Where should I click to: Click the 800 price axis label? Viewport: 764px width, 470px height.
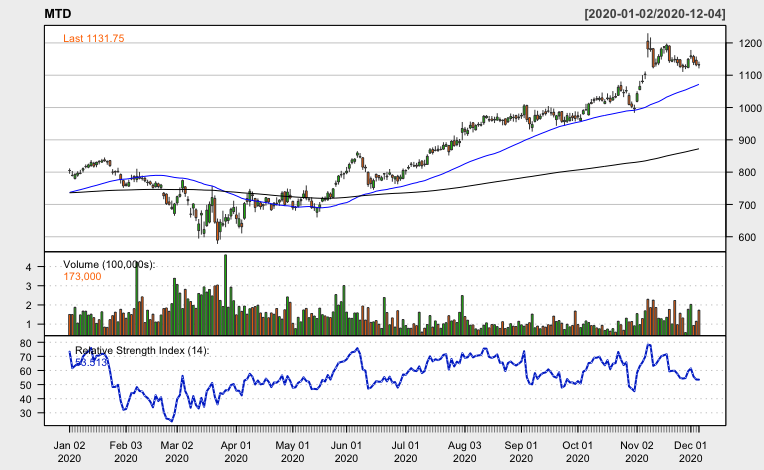[x=747, y=172]
